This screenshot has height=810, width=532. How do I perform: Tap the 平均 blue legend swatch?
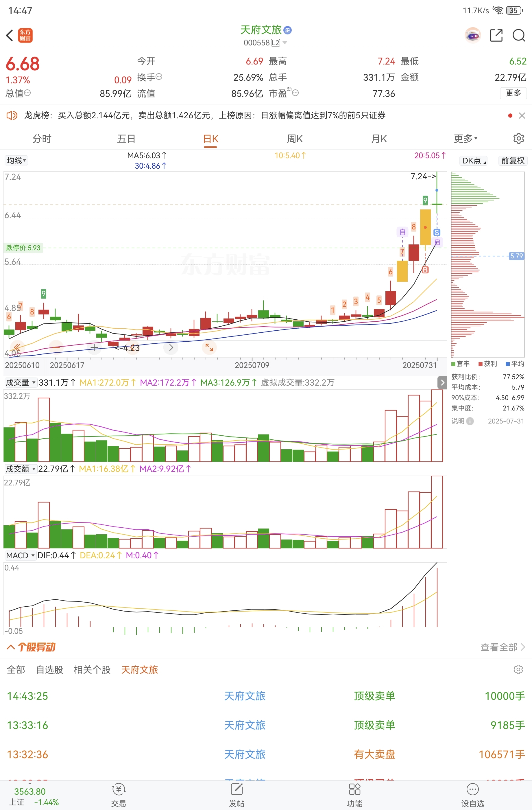507,364
